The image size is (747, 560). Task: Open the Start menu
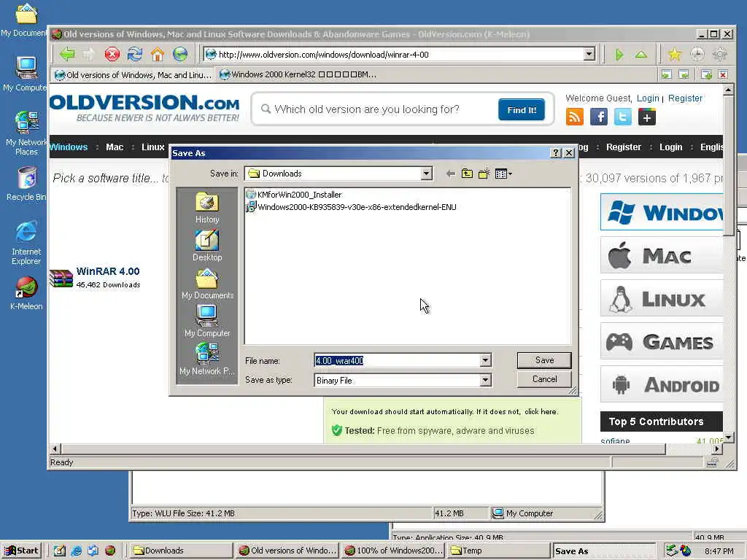(x=21, y=551)
